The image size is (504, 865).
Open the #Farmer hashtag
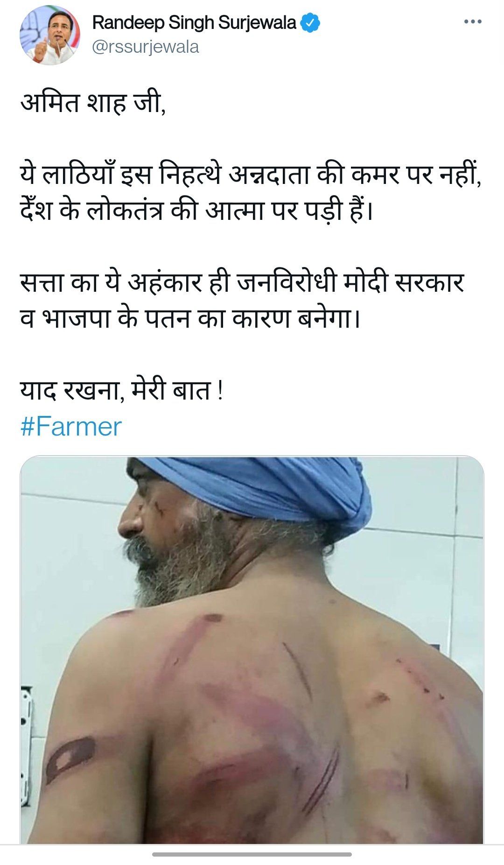(x=71, y=427)
